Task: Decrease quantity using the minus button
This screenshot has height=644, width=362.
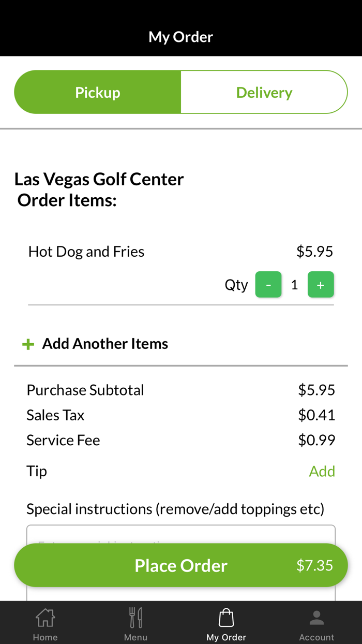Action: [x=268, y=284]
